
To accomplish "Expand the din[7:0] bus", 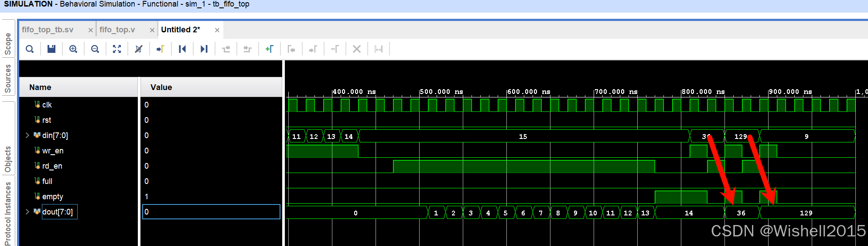I will 27,135.
